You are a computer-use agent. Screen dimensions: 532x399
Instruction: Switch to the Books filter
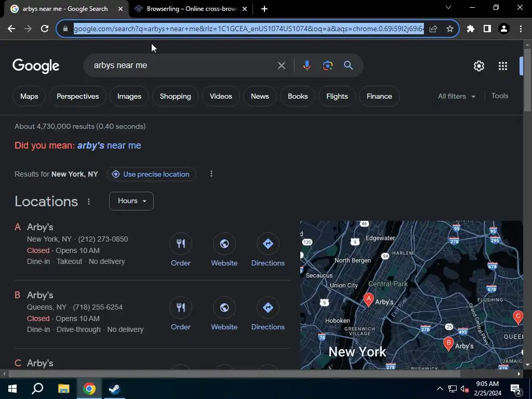tap(298, 96)
